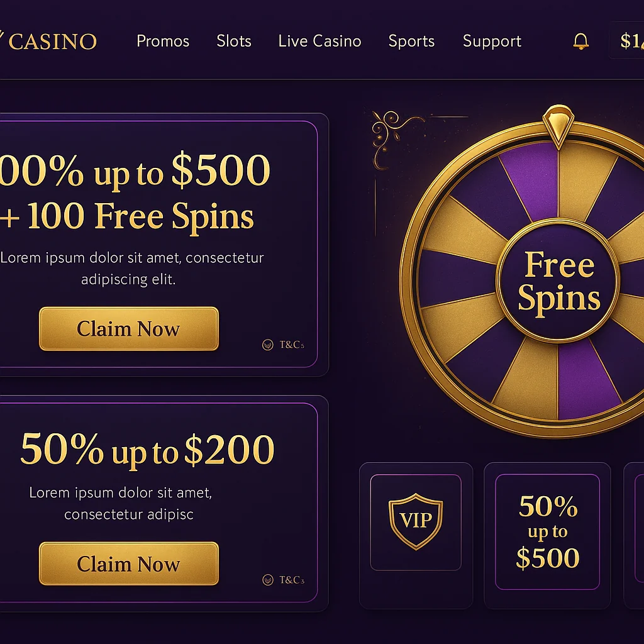Open Live Casino

tap(319, 41)
